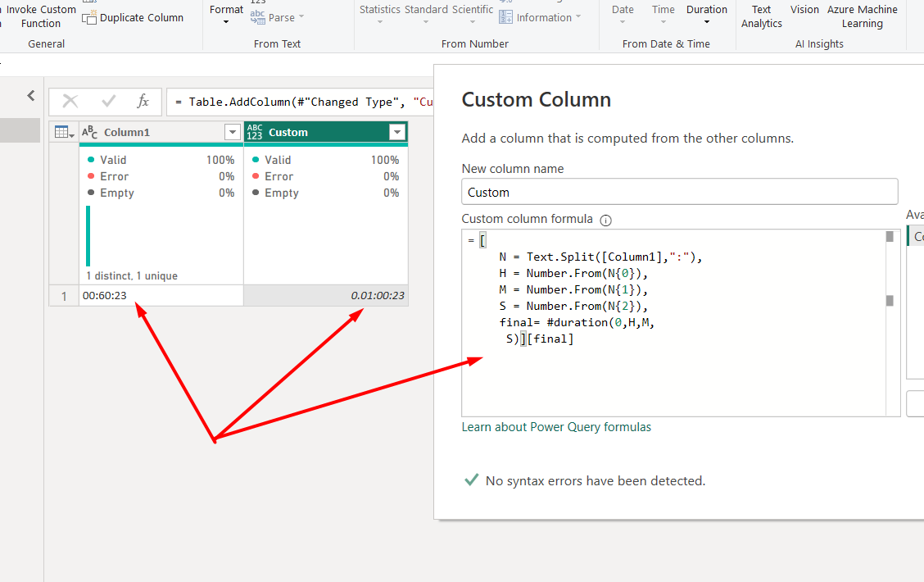Viewport: 924px width, 582px height.
Task: Select the Column1 header
Action: click(161, 132)
